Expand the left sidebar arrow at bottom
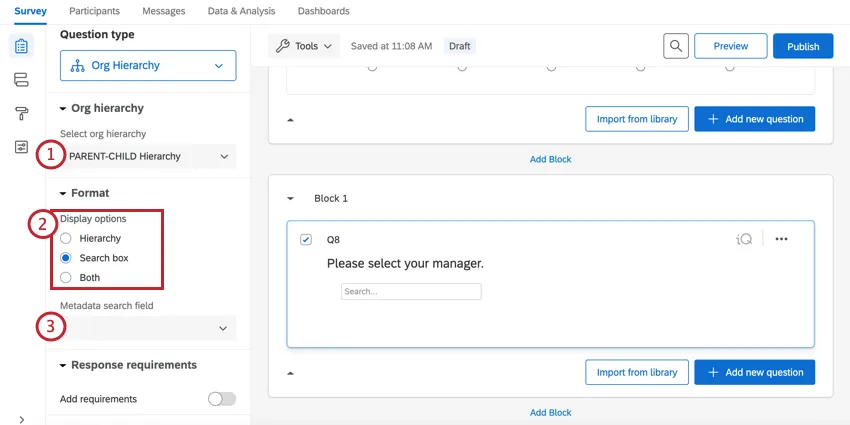The height and width of the screenshot is (425, 850). pyautogui.click(x=21, y=418)
